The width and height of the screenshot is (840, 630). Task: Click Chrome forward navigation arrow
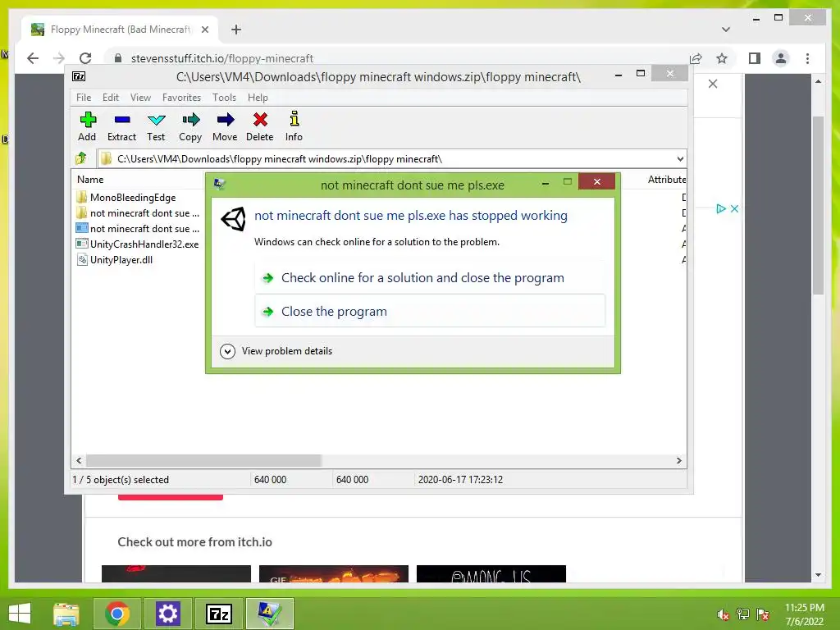click(x=59, y=58)
